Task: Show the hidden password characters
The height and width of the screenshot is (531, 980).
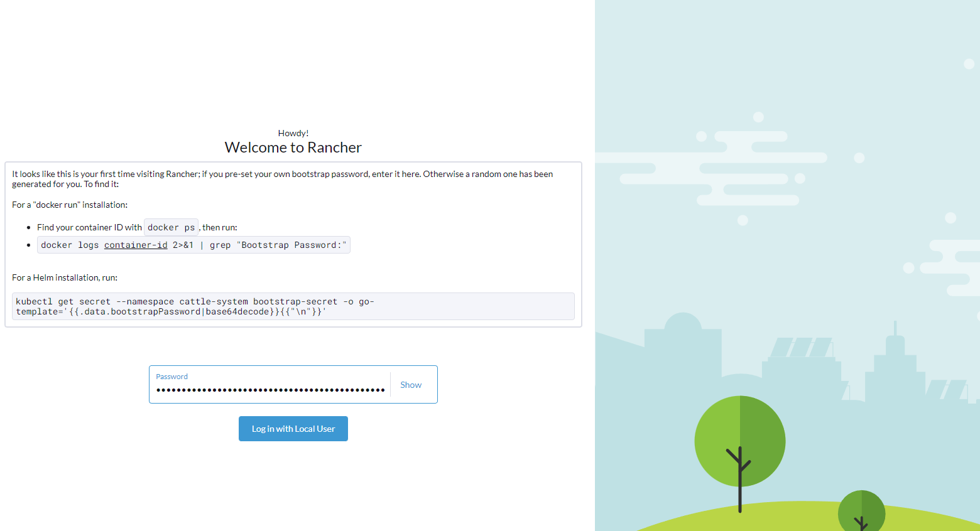Action: 411,385
